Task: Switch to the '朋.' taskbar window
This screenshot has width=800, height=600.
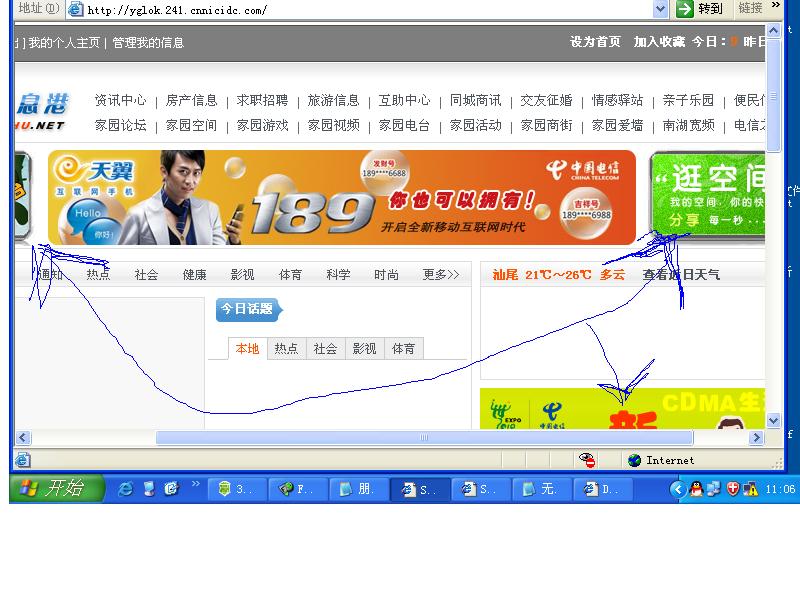Action: [x=359, y=489]
